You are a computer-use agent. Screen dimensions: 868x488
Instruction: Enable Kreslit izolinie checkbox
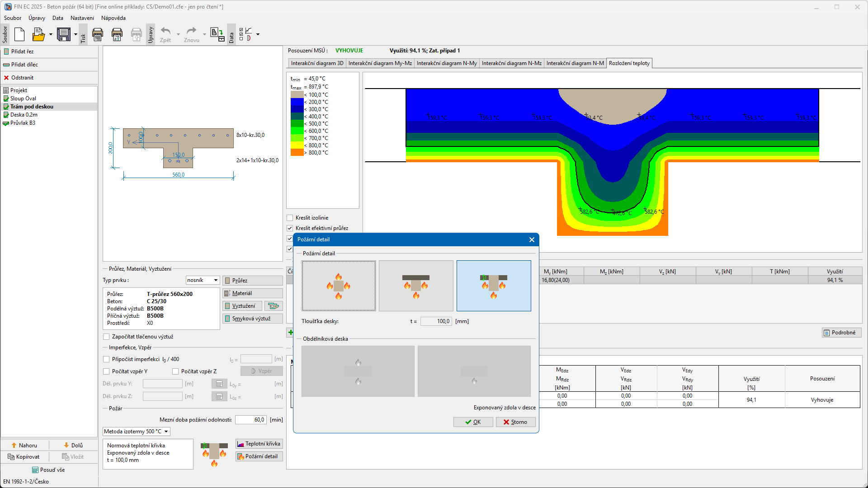coord(290,218)
